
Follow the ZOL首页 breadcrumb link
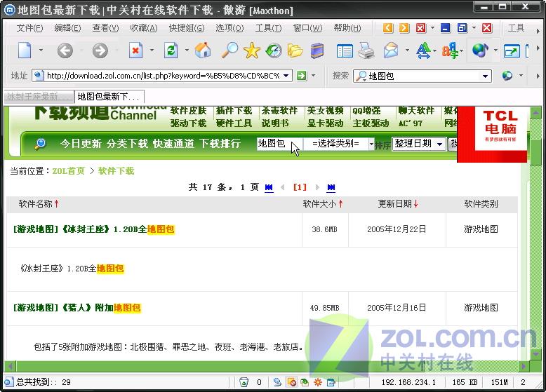pyautogui.click(x=69, y=171)
